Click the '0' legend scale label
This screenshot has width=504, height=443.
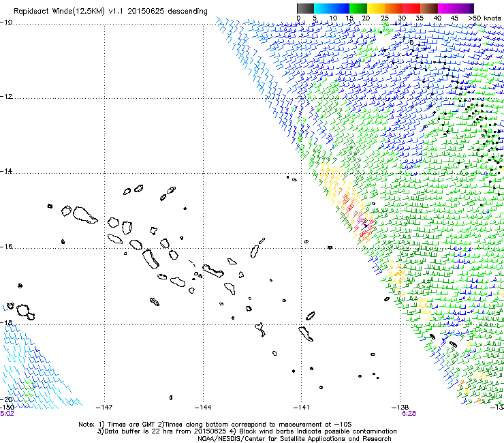click(x=298, y=18)
